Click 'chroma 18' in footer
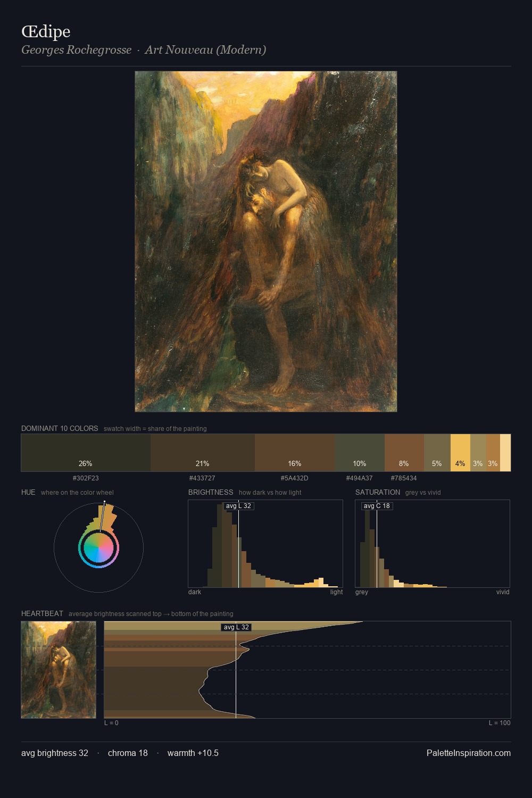Image resolution: width=532 pixels, height=798 pixels. click(128, 753)
